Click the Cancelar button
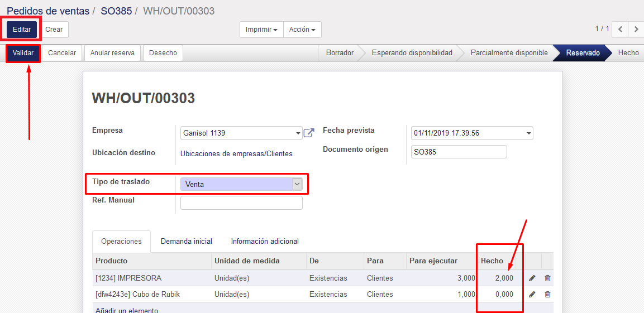This screenshot has width=644, height=313. pos(62,53)
